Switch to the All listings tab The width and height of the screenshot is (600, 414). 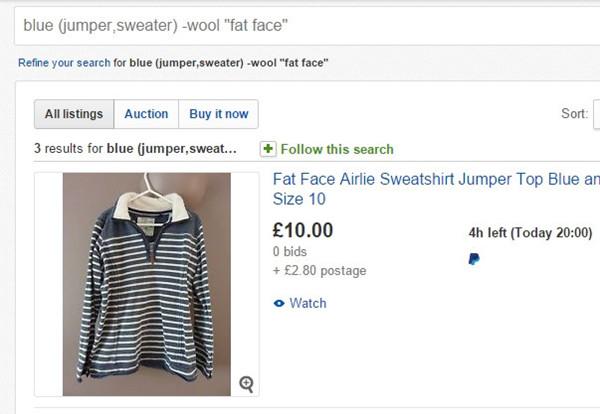(74, 114)
